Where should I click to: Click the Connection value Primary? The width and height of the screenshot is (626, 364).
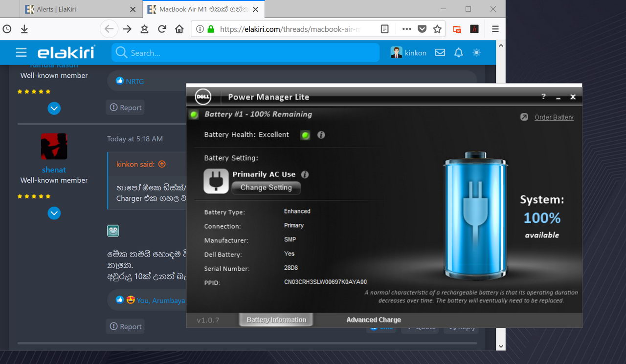pos(294,225)
